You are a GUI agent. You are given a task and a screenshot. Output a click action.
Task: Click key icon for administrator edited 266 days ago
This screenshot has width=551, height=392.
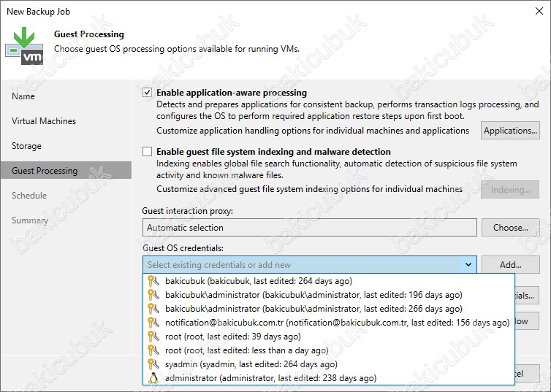(x=153, y=309)
